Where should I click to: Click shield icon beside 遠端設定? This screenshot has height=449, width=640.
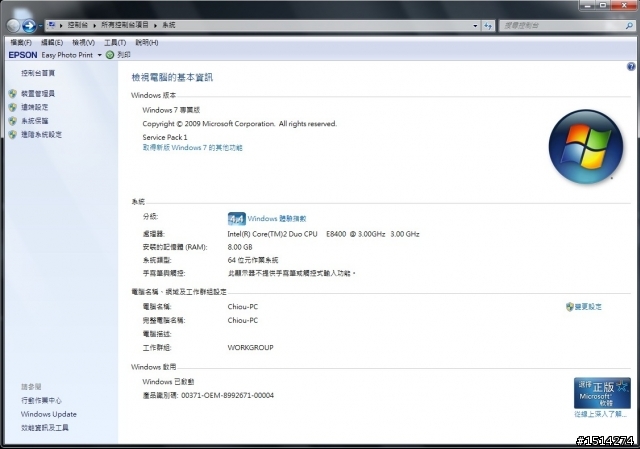coord(13,107)
